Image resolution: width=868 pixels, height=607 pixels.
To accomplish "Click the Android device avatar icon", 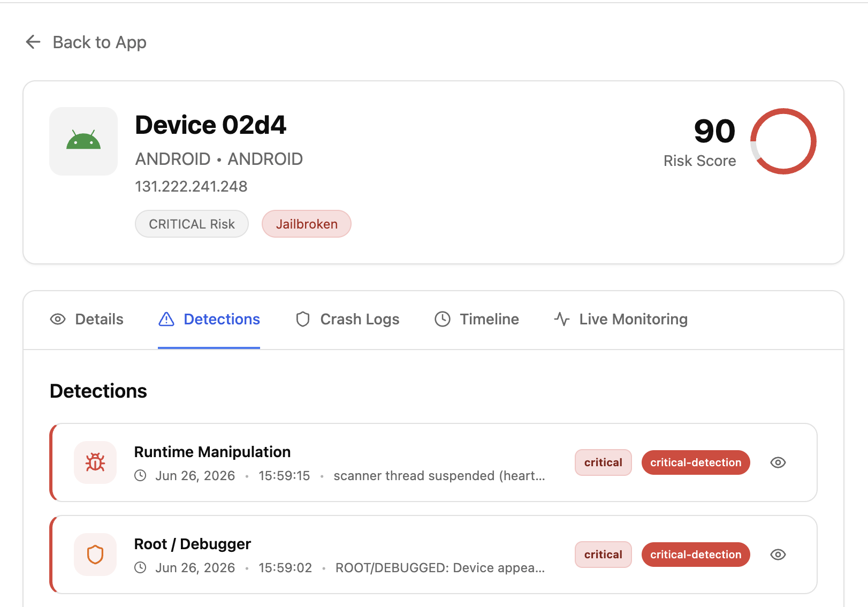I will click(x=83, y=141).
